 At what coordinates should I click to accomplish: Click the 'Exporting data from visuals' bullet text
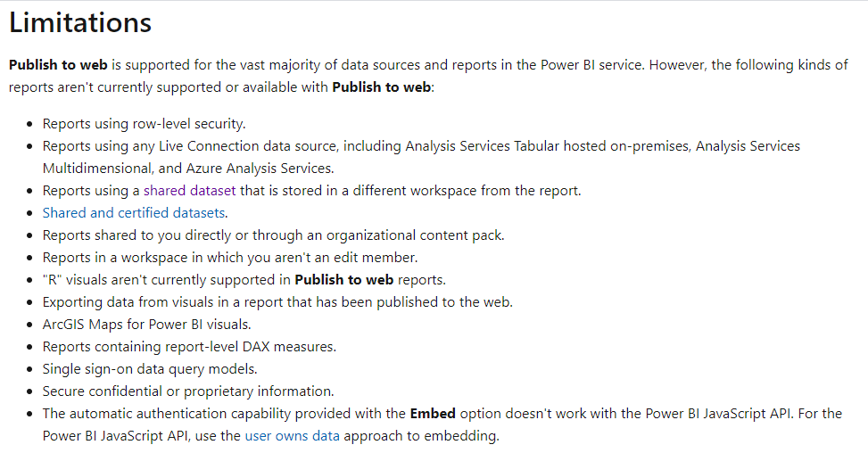tap(278, 302)
